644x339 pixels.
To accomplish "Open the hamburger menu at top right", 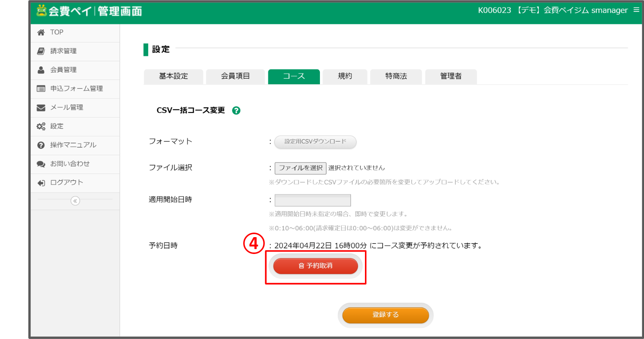I will (x=636, y=10).
